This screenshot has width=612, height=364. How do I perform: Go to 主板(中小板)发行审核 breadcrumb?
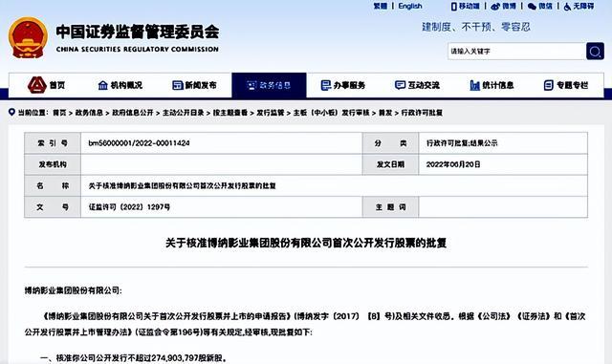[x=332, y=113]
